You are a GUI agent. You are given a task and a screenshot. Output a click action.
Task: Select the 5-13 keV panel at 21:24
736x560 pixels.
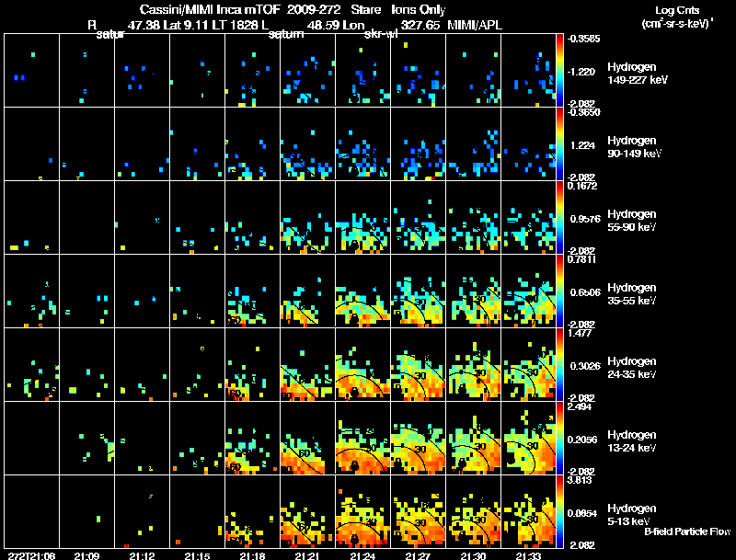coord(362,511)
